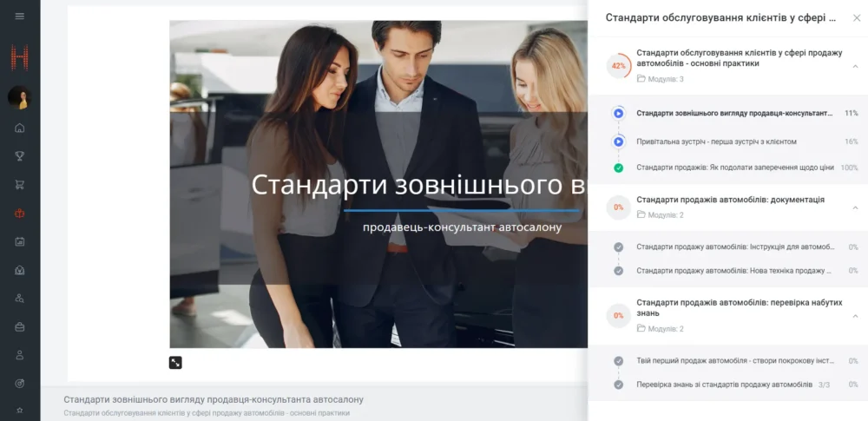The image size is (868, 421).
Task: Select module 'Привітальна зустріч - перша зустріч з клієнтом'
Action: (x=716, y=141)
